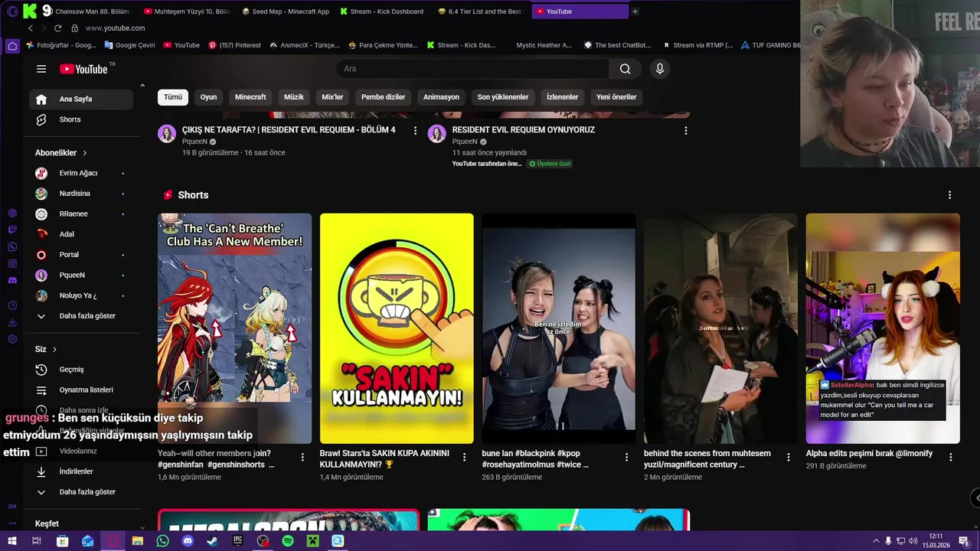980x551 pixels.
Task: Open Oynatma listeleri in the sidebar
Action: pos(81,390)
